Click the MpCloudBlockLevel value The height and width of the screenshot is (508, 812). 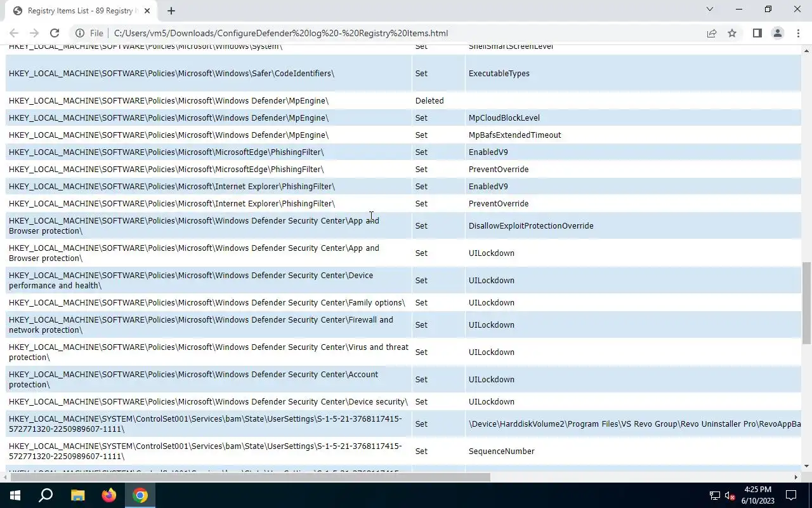click(504, 117)
